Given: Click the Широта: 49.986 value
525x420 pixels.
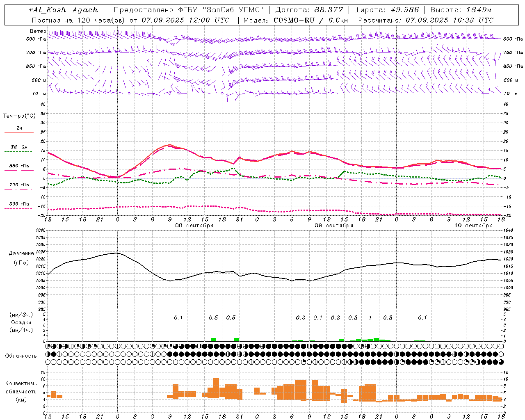Looking at the screenshot, I should [x=386, y=10].
